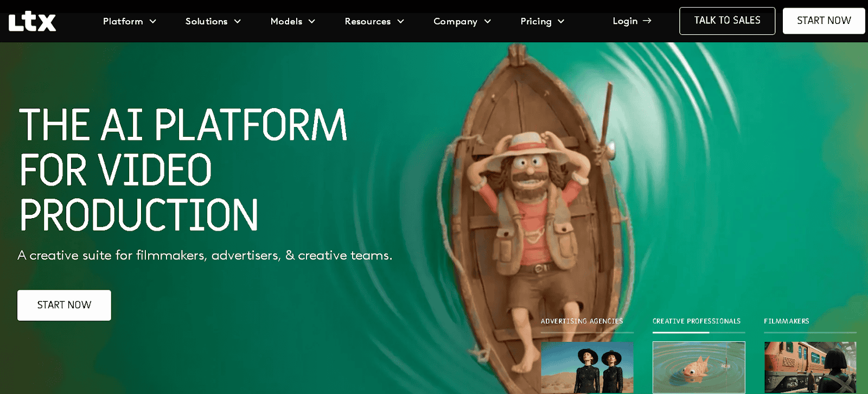The image size is (868, 394).
Task: Click the hero Start Now button
Action: tap(64, 305)
